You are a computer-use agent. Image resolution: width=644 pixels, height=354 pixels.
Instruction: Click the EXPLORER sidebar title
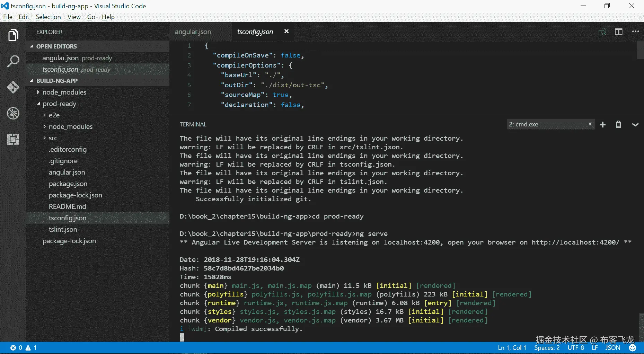point(50,32)
